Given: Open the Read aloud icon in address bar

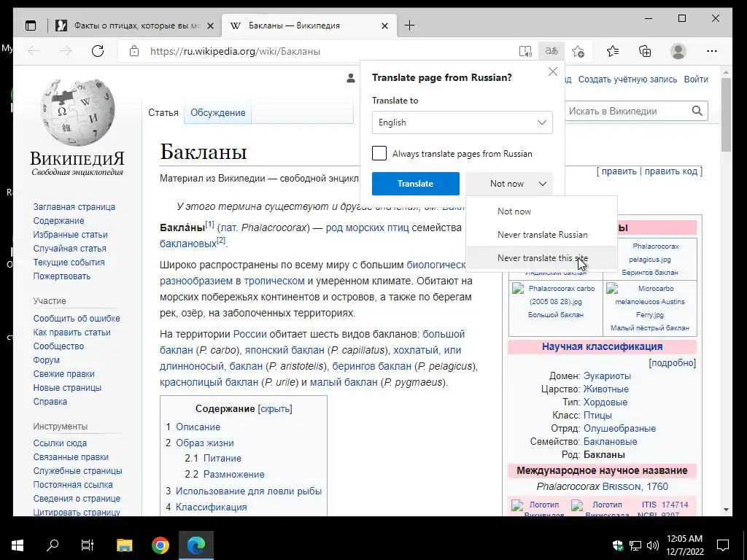Looking at the screenshot, I should tap(525, 51).
